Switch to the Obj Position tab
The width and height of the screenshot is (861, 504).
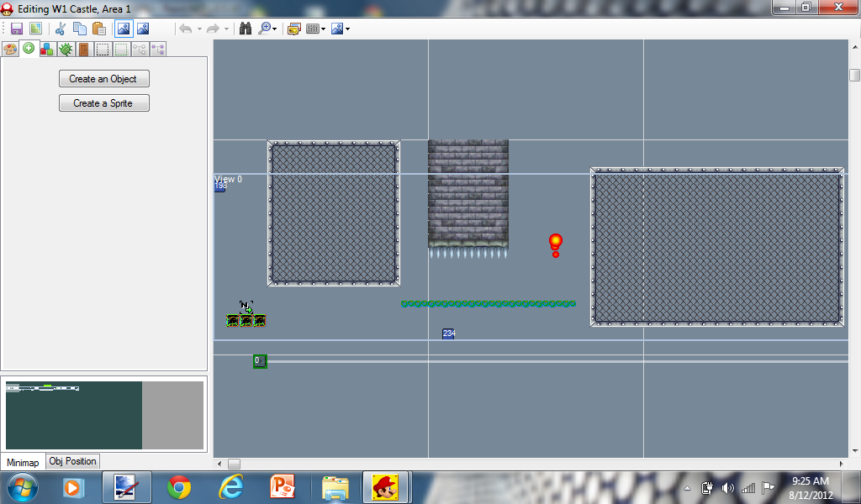73,461
